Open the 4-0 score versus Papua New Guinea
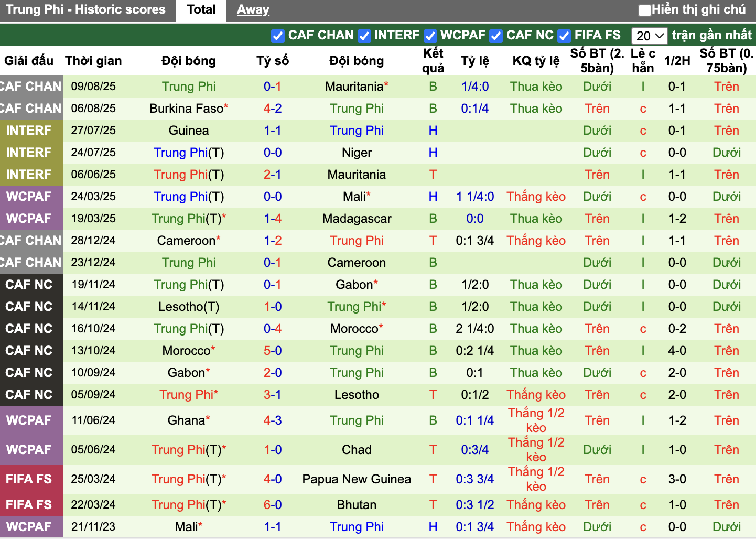This screenshot has width=756, height=540. 273,479
